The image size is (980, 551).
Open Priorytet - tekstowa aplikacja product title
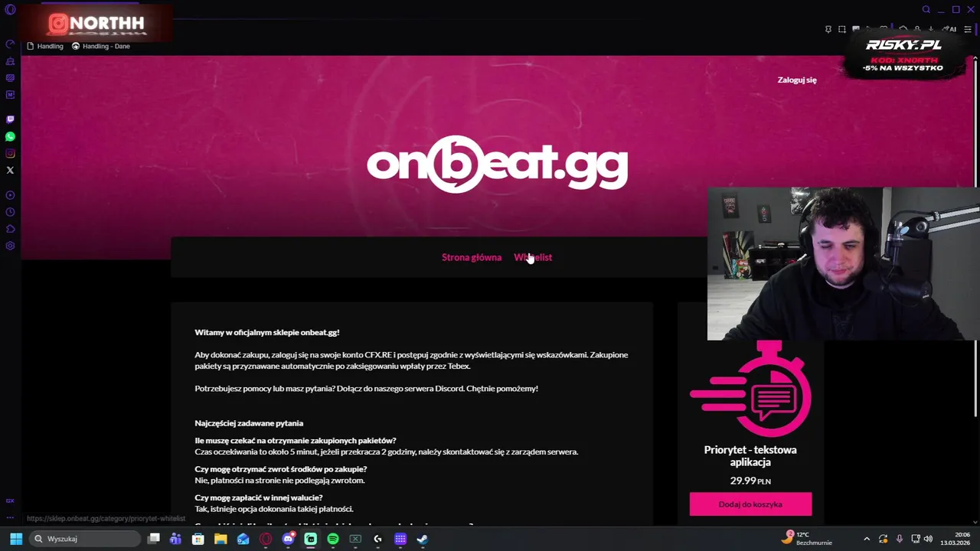coord(750,456)
